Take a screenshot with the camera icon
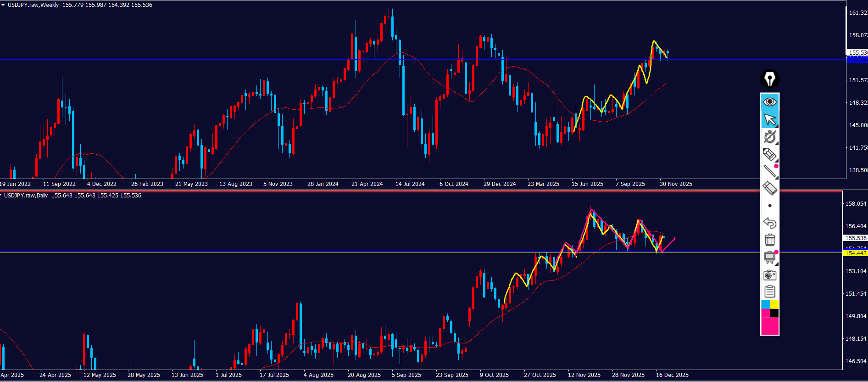The width and height of the screenshot is (868, 382). [769, 275]
